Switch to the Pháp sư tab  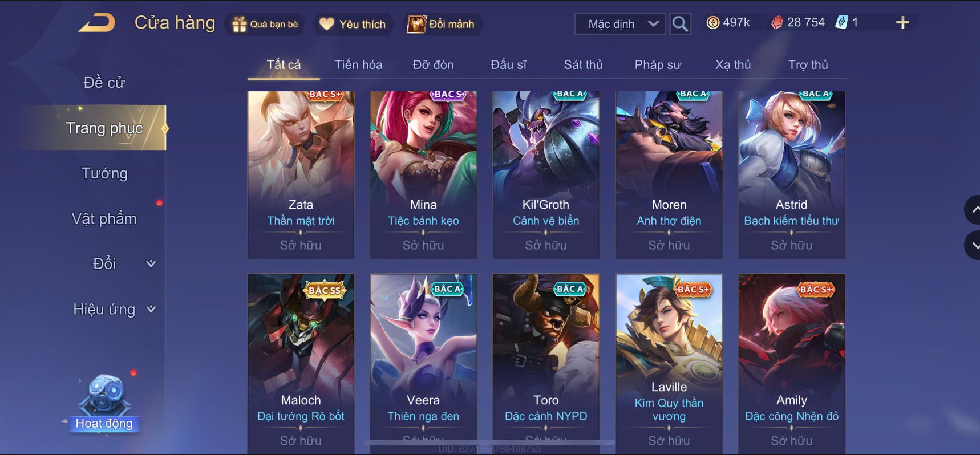(658, 64)
